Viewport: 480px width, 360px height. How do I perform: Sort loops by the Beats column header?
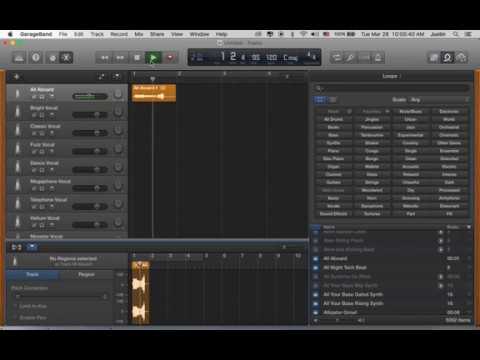pyautogui.click(x=452, y=227)
